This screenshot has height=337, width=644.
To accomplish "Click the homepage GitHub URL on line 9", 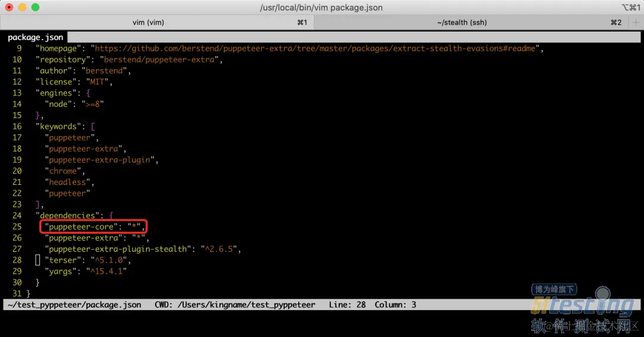I will pos(315,48).
